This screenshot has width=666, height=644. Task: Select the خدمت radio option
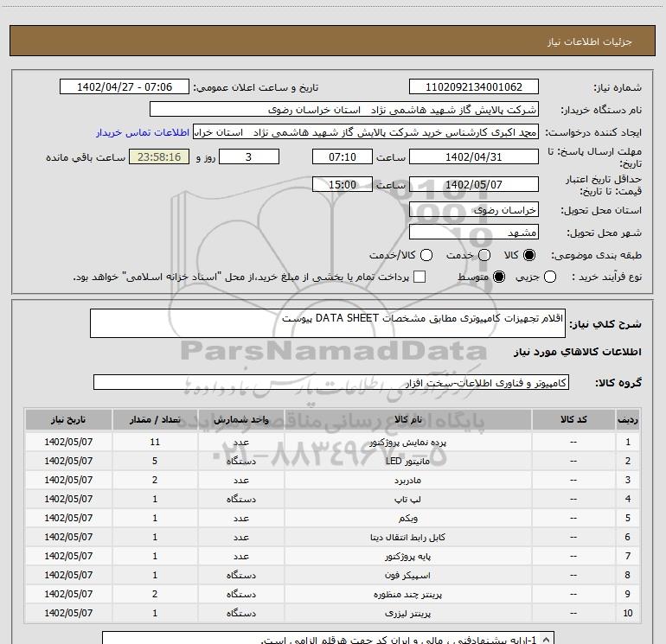(483, 256)
